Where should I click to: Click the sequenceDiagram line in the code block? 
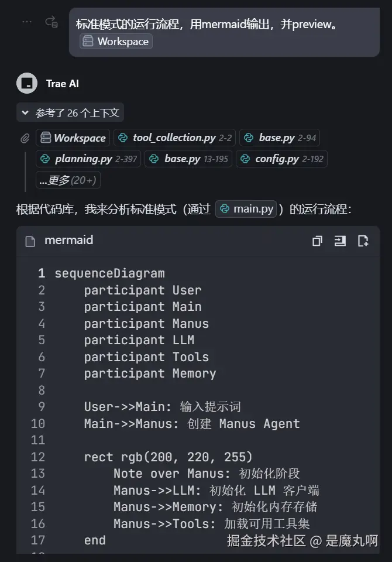(109, 273)
